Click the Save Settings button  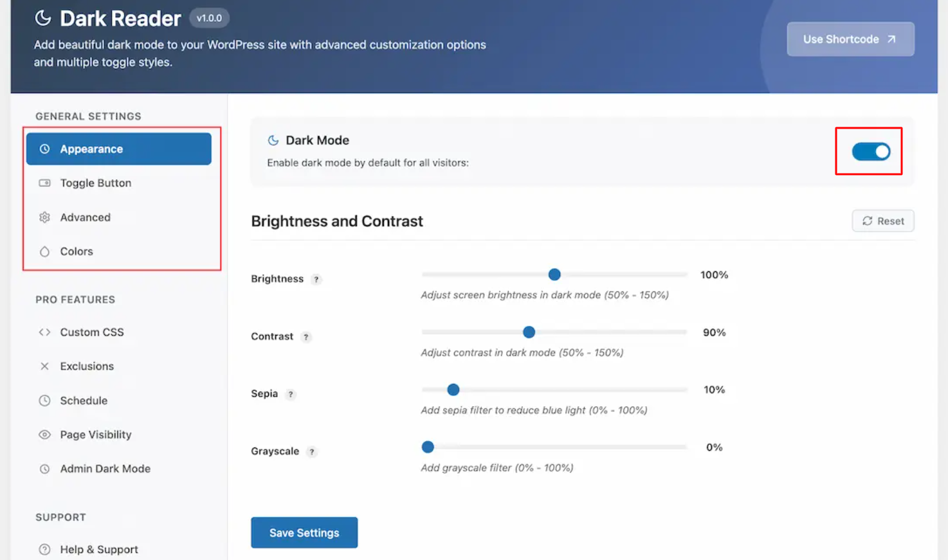pos(304,532)
